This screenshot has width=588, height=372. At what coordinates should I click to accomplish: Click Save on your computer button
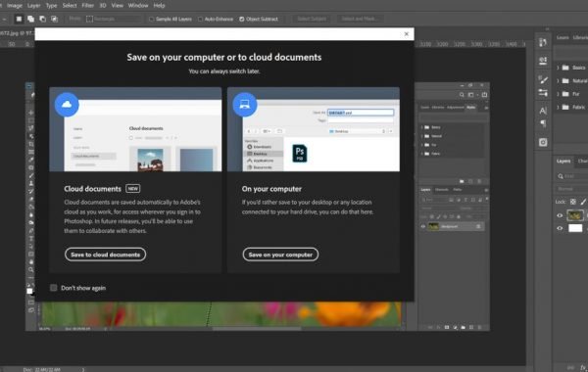point(280,255)
